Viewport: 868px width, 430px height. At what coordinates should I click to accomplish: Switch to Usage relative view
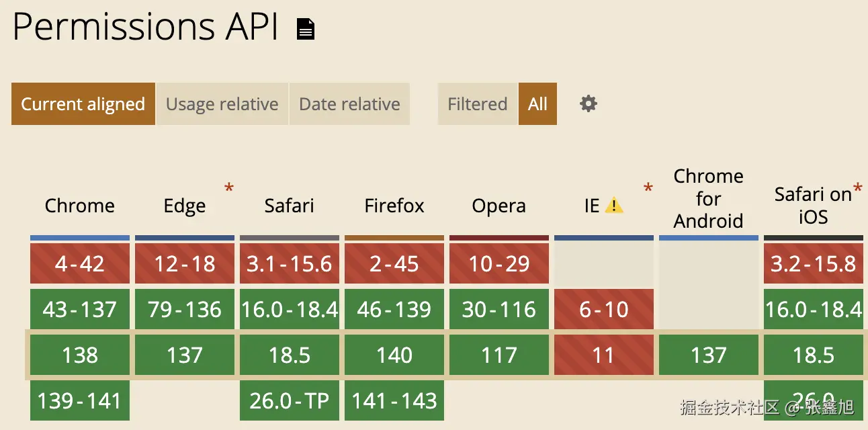pyautogui.click(x=222, y=104)
